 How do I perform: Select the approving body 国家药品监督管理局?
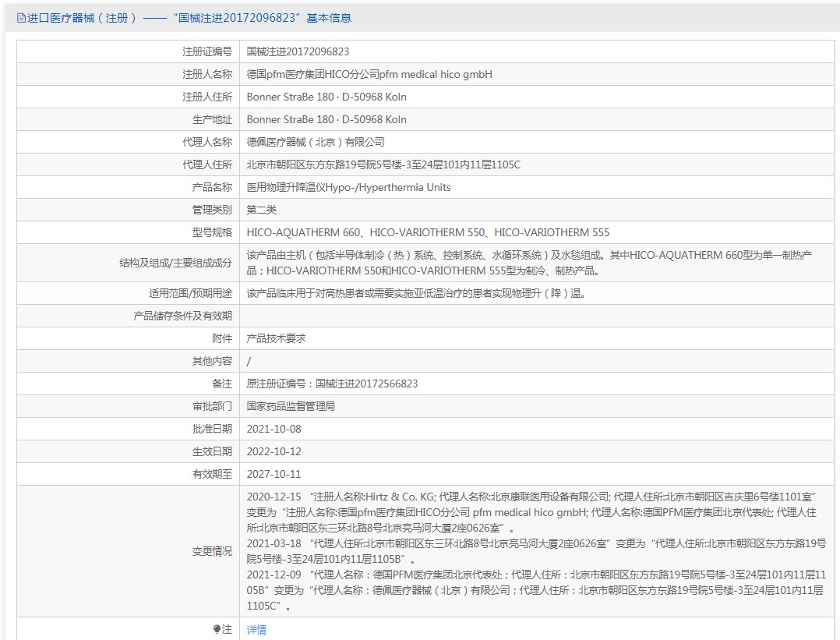coord(291,406)
